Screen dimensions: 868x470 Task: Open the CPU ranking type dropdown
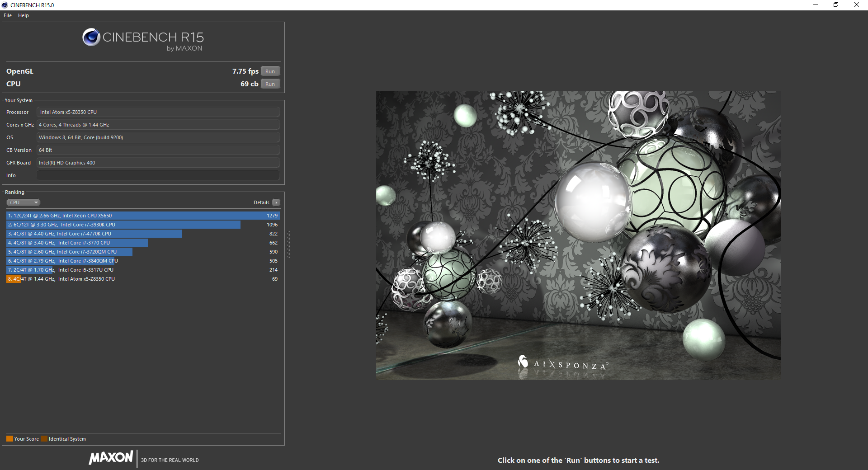[24, 202]
